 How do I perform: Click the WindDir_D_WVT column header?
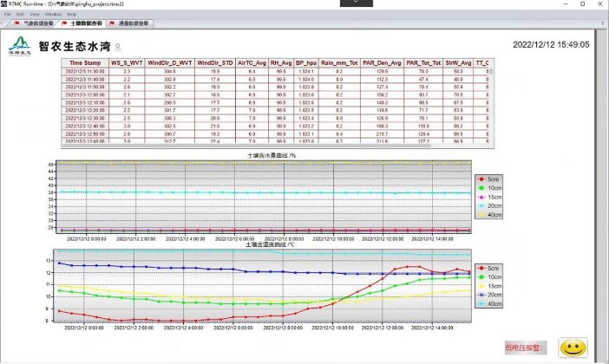[x=170, y=63]
